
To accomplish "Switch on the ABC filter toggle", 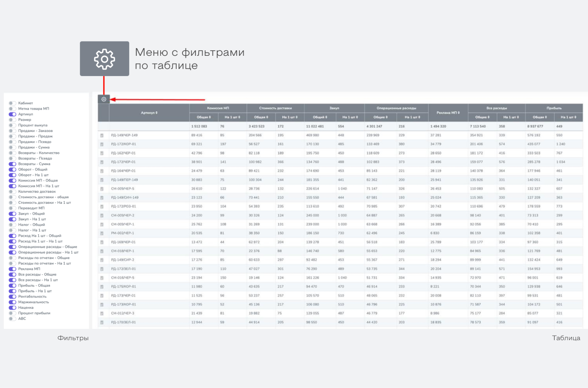I will [x=12, y=319].
